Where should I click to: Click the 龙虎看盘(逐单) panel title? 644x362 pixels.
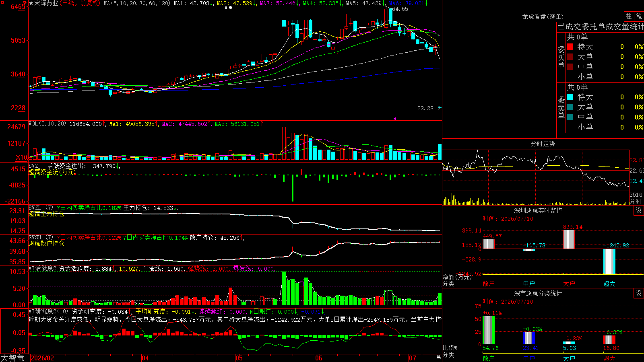pos(543,16)
